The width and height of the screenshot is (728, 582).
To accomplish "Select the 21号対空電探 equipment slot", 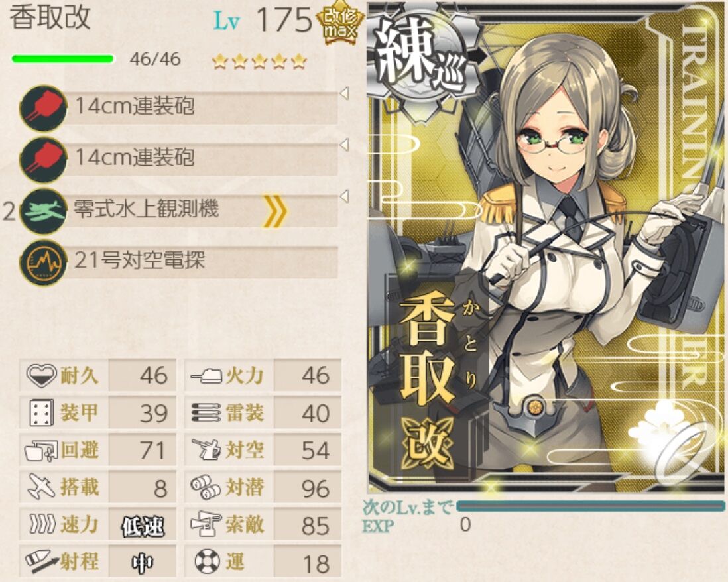I will coord(179,262).
